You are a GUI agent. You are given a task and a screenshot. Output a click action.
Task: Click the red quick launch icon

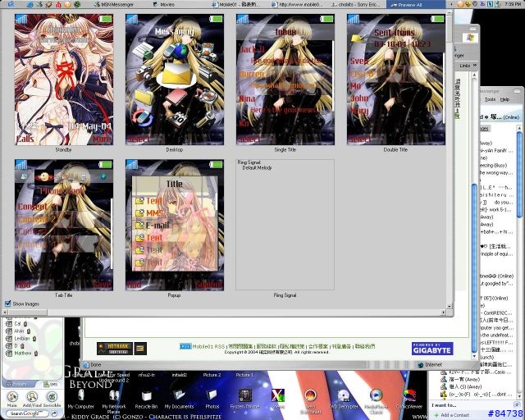[58, 4]
